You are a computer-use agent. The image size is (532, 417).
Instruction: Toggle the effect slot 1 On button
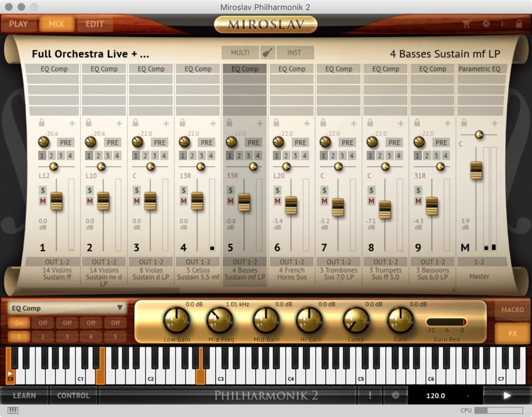(19, 323)
